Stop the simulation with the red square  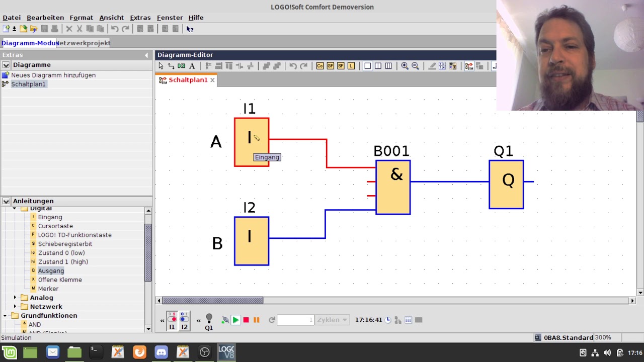246,320
